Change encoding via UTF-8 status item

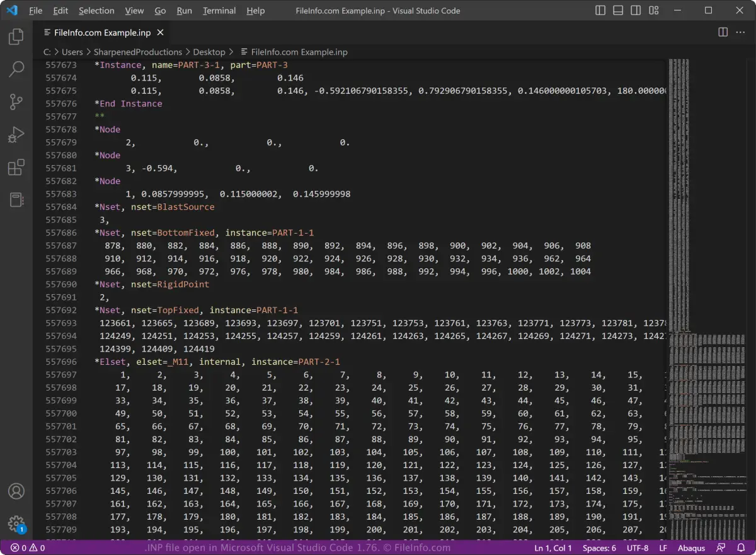tap(637, 548)
